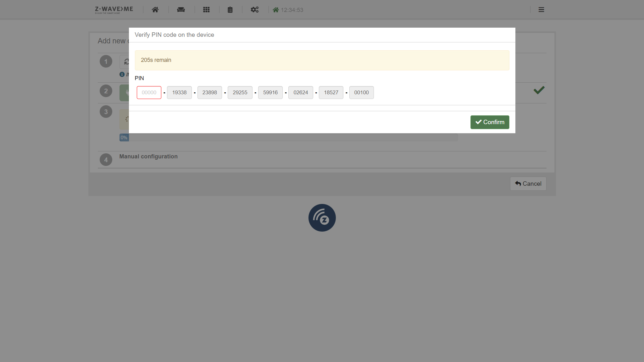Click the Home icon in navbar
The height and width of the screenshot is (362, 644).
click(155, 10)
